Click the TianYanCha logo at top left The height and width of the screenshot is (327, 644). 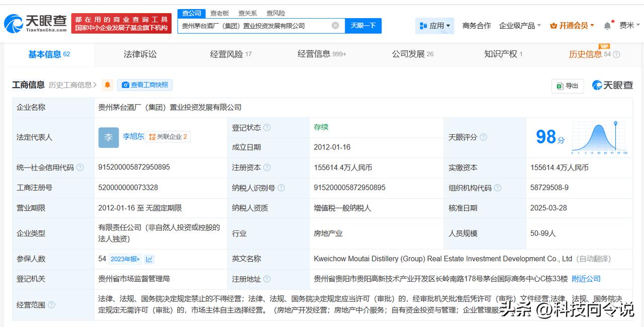(x=35, y=23)
